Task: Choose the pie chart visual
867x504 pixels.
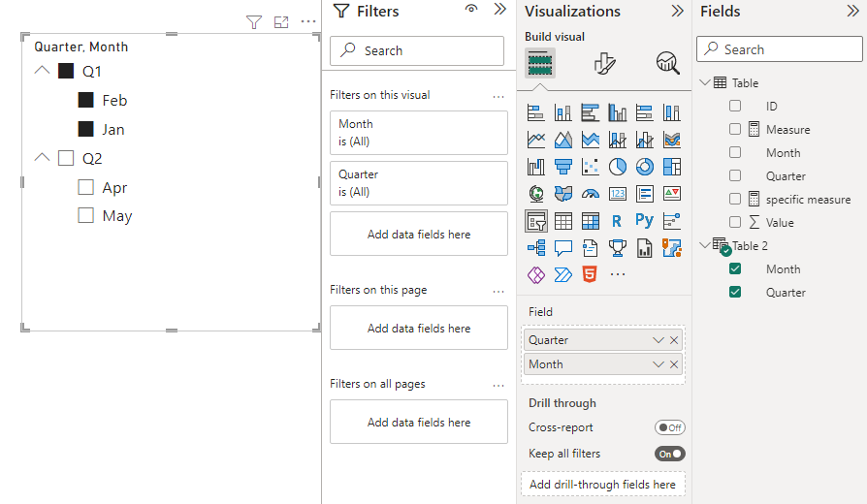Action: click(617, 167)
